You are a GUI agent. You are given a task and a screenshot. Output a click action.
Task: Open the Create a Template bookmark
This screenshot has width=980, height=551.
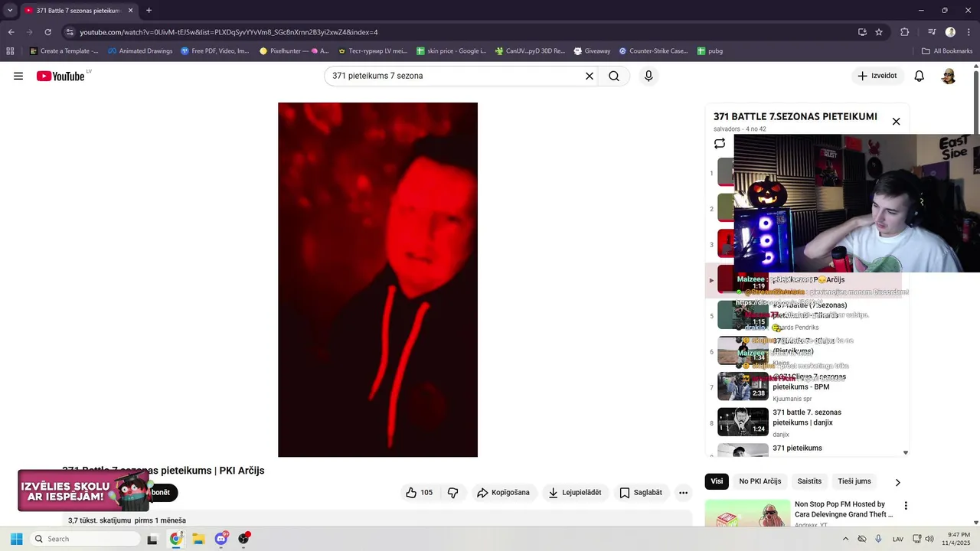64,51
